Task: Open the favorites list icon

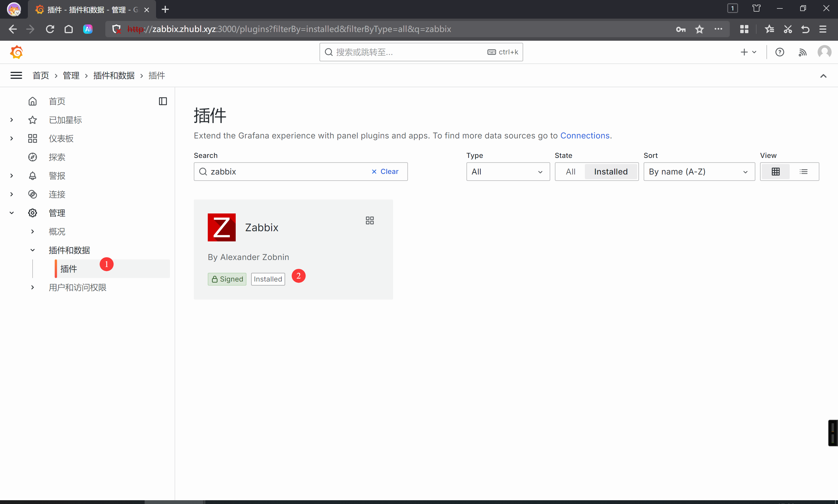Action: pyautogui.click(x=769, y=29)
